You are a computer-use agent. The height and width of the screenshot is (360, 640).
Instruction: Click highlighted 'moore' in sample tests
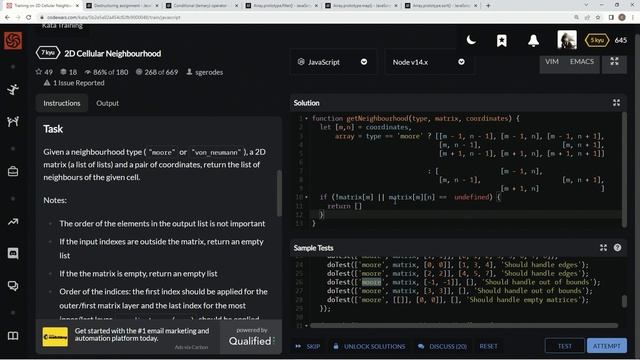371,282
